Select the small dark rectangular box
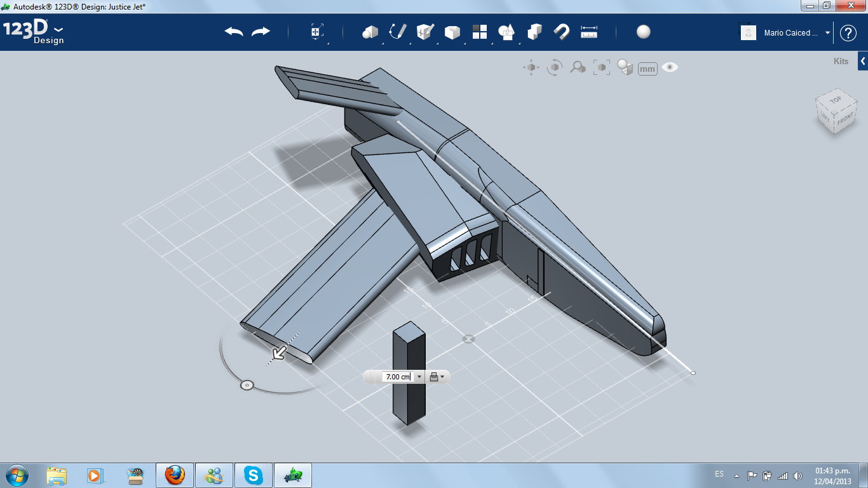 coord(409,372)
